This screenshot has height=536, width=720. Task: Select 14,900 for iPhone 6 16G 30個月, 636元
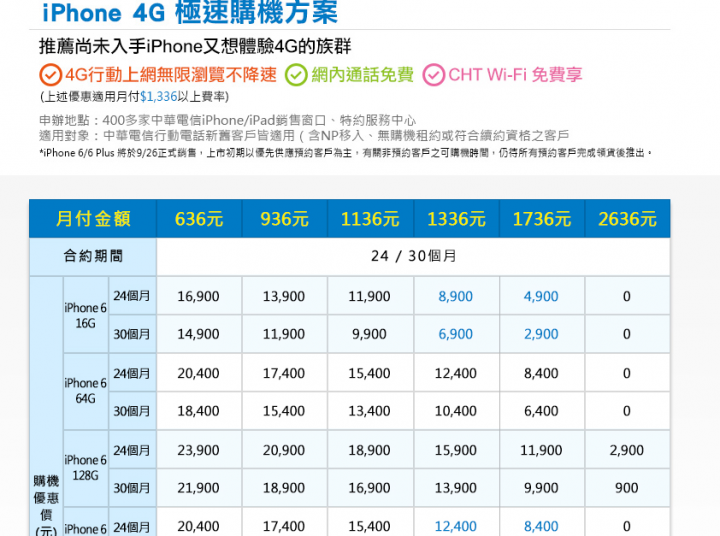(x=198, y=334)
